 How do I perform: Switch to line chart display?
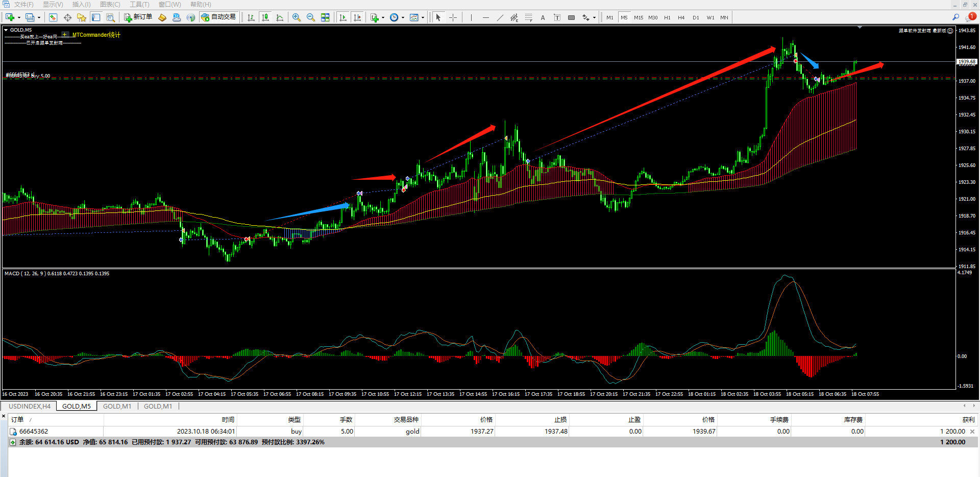click(x=280, y=17)
